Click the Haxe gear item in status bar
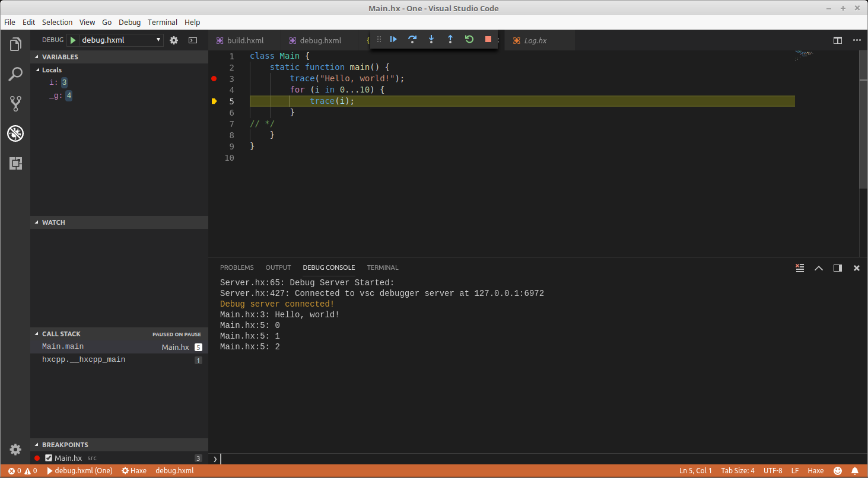The image size is (868, 478). (x=133, y=470)
